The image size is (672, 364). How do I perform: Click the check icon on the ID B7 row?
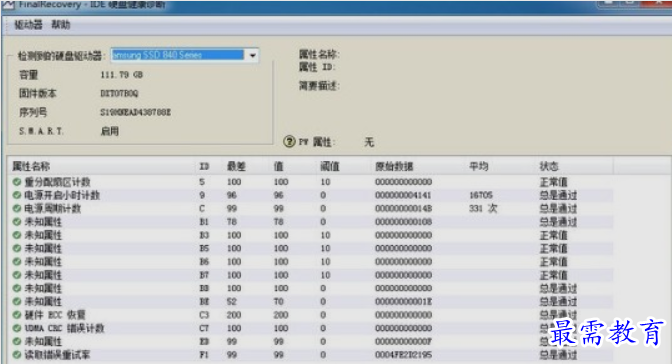17,275
